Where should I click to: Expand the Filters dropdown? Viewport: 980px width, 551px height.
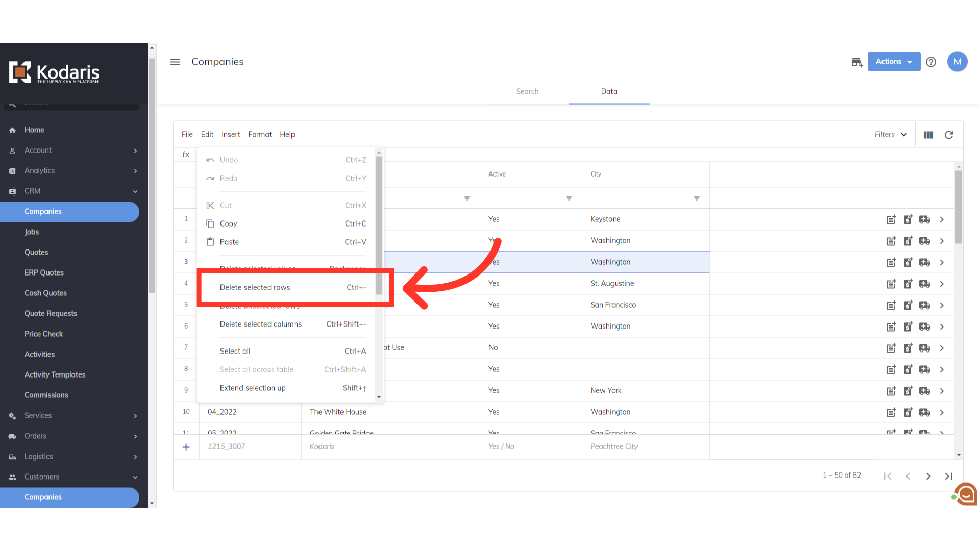click(x=891, y=135)
